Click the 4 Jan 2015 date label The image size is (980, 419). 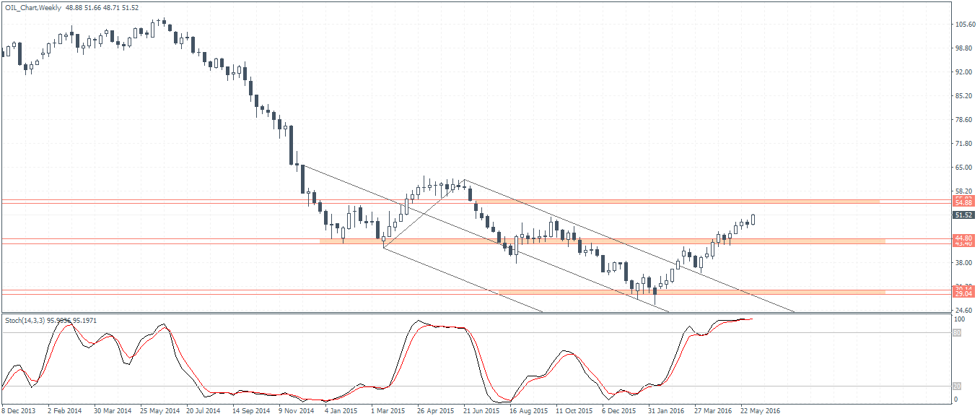click(343, 411)
